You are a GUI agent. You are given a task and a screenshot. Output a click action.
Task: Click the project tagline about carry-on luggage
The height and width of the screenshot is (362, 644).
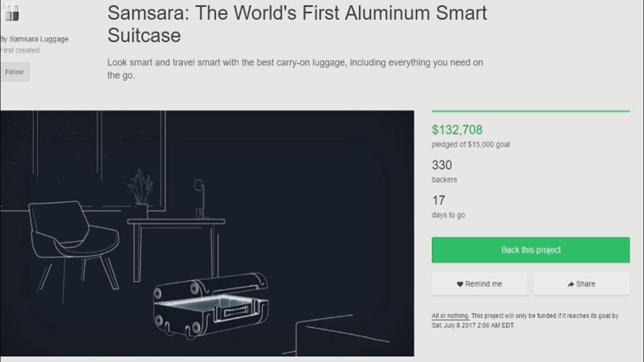(295, 69)
